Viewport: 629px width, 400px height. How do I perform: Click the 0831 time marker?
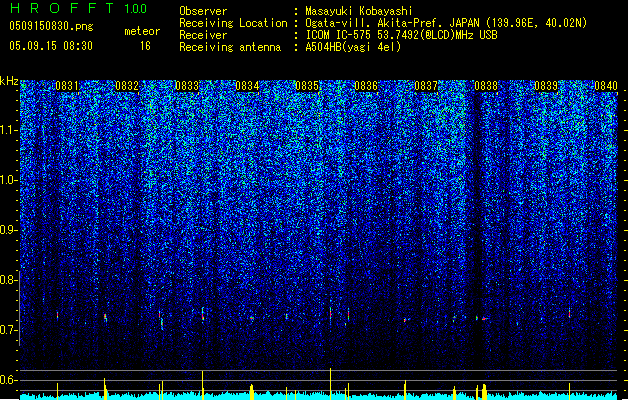(67, 86)
